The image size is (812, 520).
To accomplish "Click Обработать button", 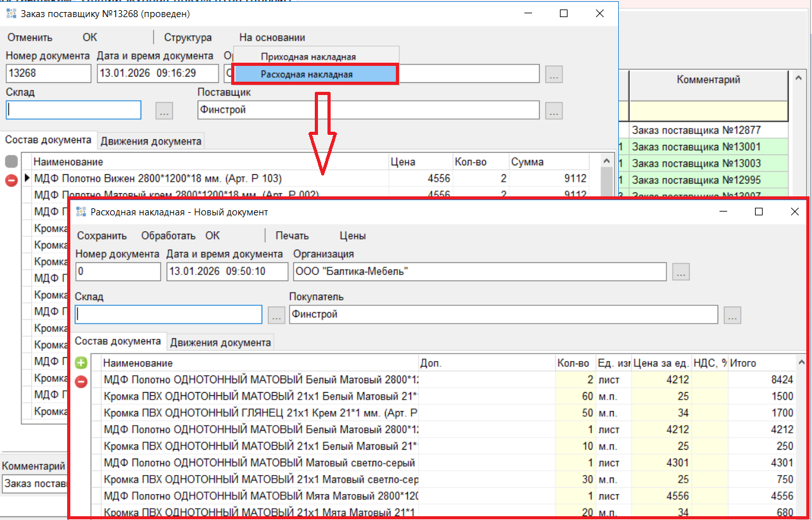I will [168, 236].
